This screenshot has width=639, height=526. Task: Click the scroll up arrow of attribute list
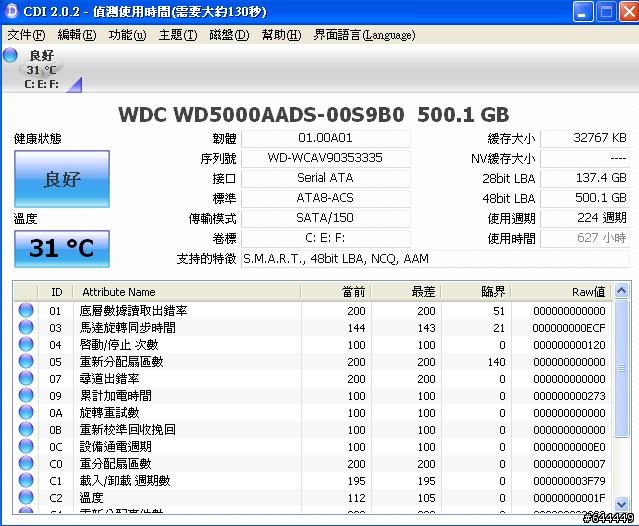click(621, 291)
